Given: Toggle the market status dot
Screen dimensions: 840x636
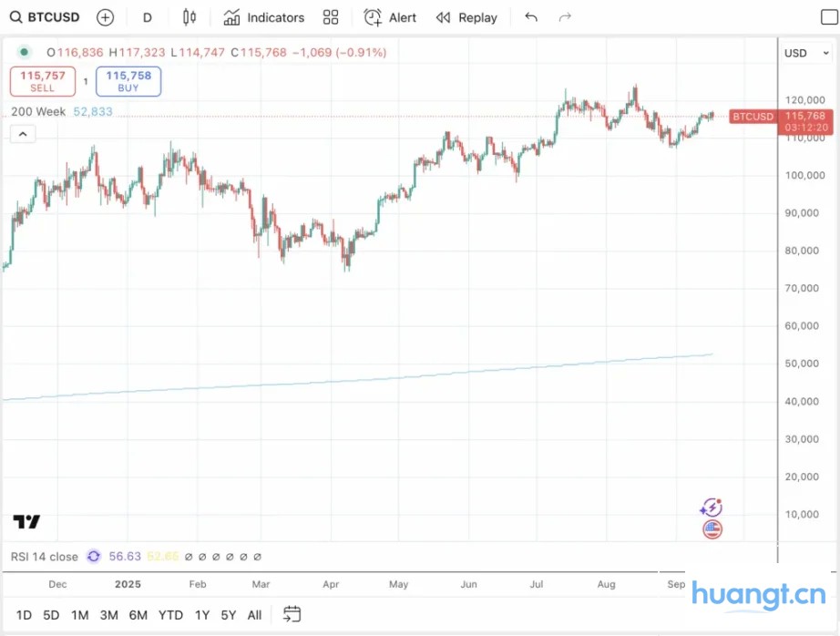Looking at the screenshot, I should [x=24, y=53].
